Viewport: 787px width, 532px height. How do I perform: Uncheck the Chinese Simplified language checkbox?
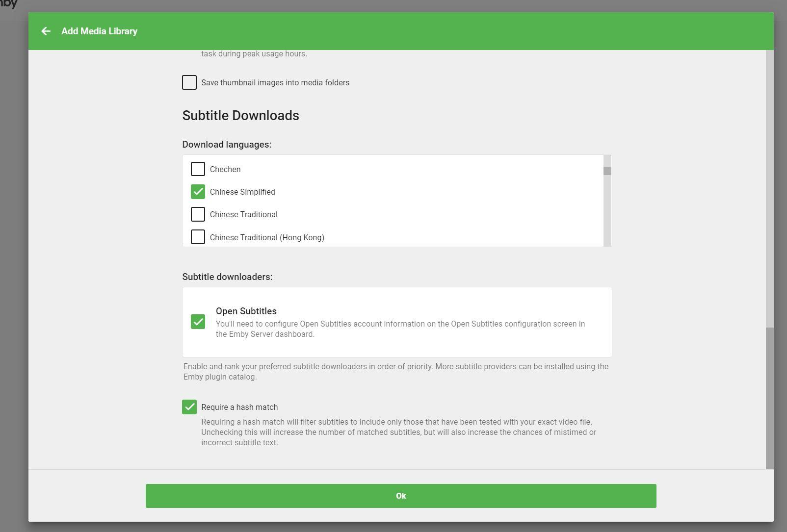[198, 192]
